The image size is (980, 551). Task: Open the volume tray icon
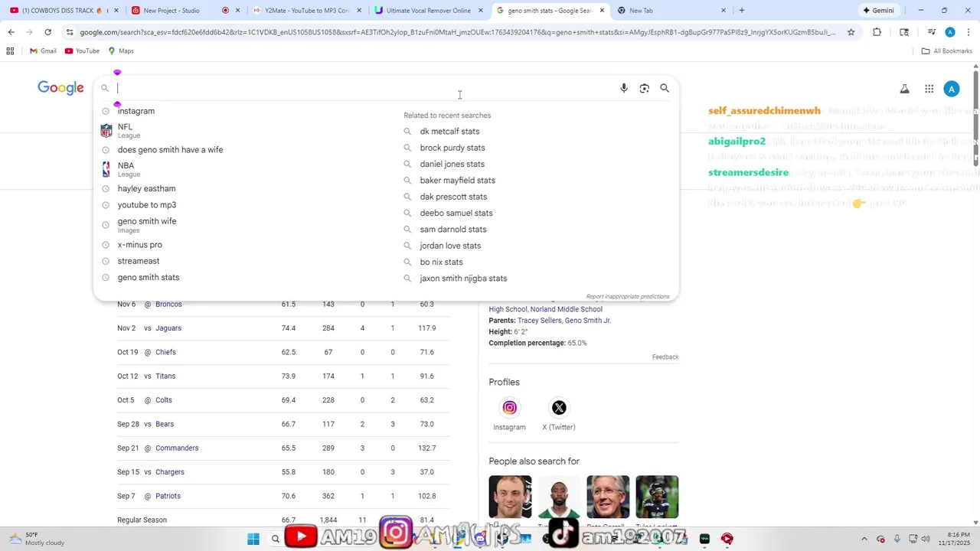pos(926,540)
